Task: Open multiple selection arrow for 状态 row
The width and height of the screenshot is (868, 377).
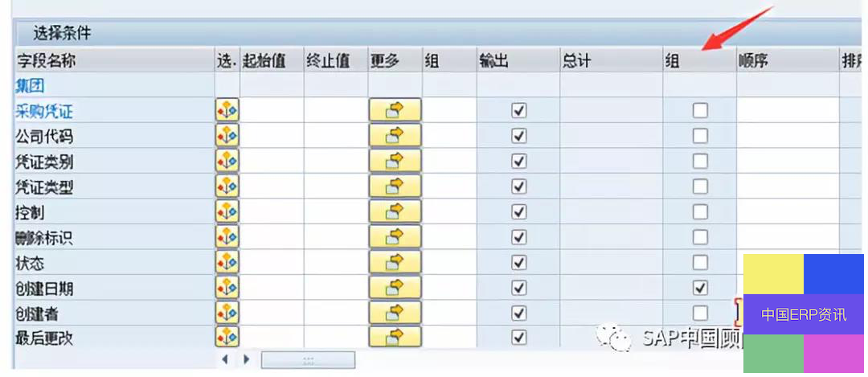Action: pyautogui.click(x=395, y=262)
